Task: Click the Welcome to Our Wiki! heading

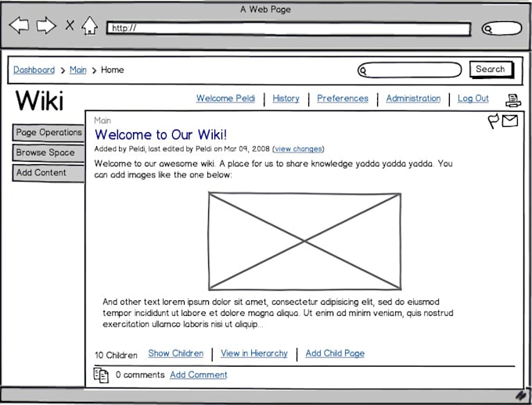Action: click(x=160, y=134)
